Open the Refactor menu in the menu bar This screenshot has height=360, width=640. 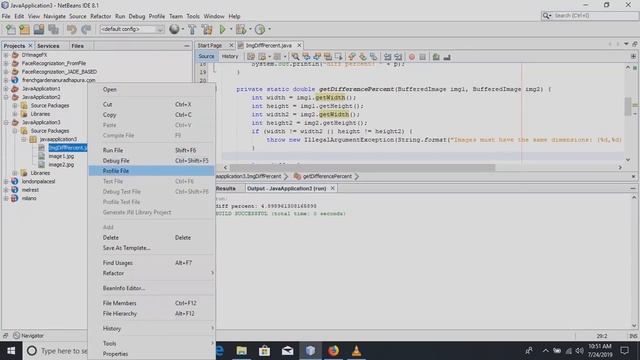tap(100, 16)
